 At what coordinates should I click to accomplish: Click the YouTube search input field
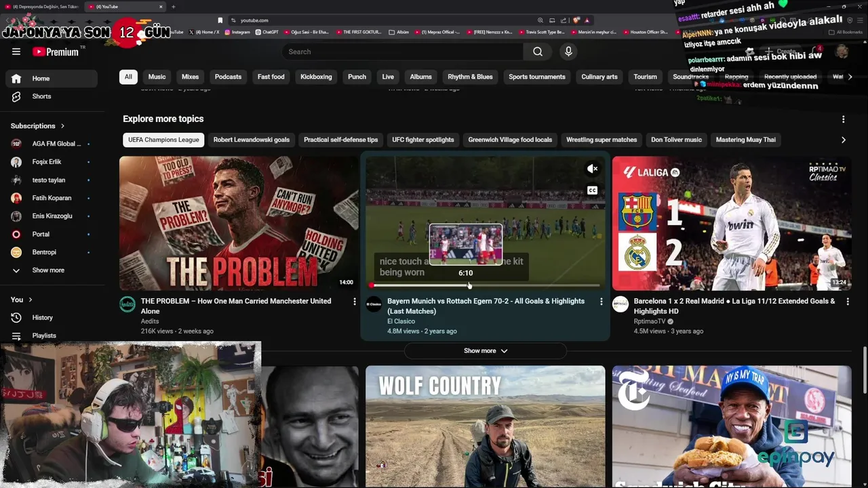point(402,52)
